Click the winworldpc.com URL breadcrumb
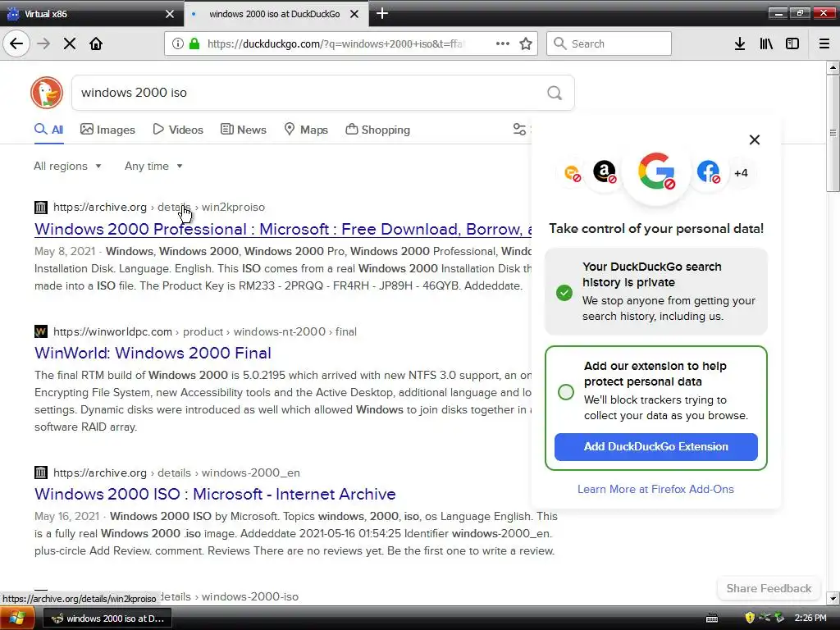 point(204,331)
